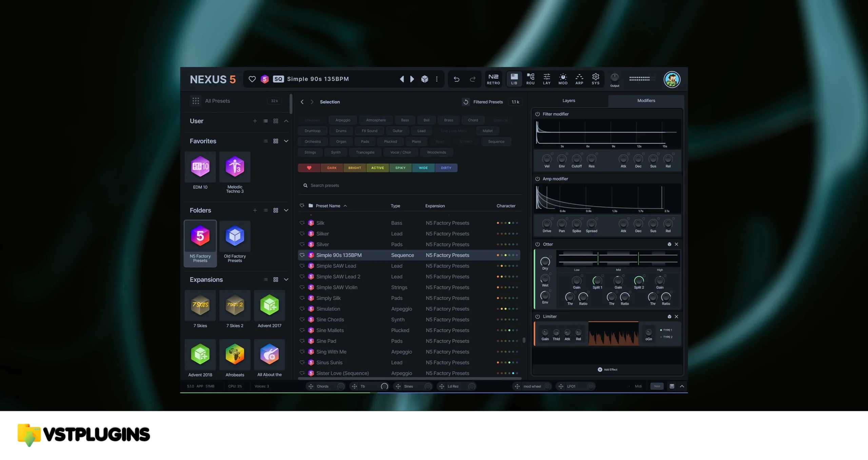Image resolution: width=868 pixels, height=460 pixels.
Task: Favorite the current preset with heart icon
Action: [252, 79]
